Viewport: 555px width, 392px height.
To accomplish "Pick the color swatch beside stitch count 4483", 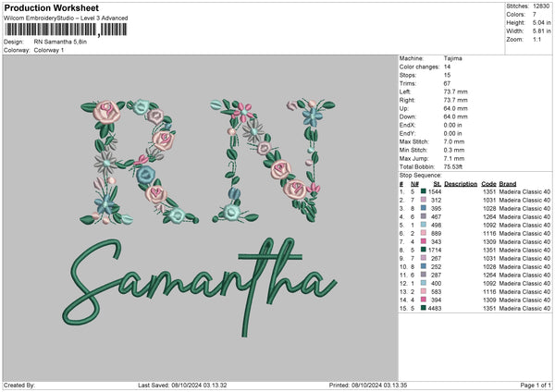I will click(423, 308).
